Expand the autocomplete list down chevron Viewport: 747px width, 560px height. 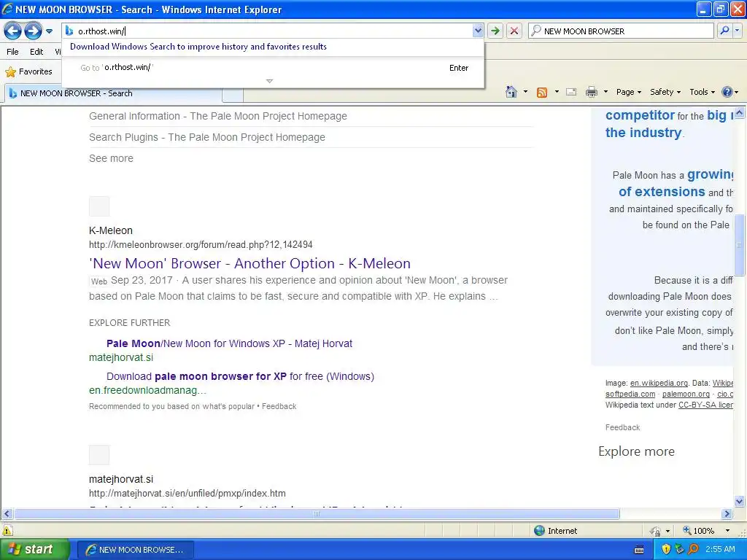pyautogui.click(x=270, y=81)
